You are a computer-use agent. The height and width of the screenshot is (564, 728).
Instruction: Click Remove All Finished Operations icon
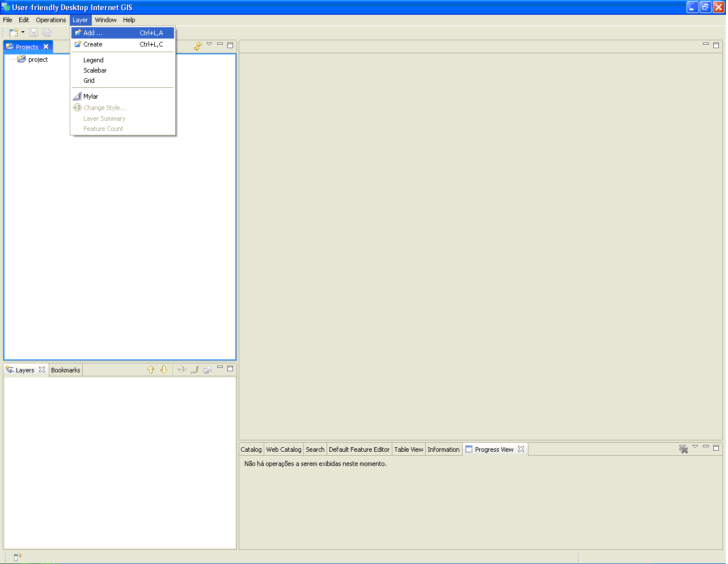tap(684, 449)
